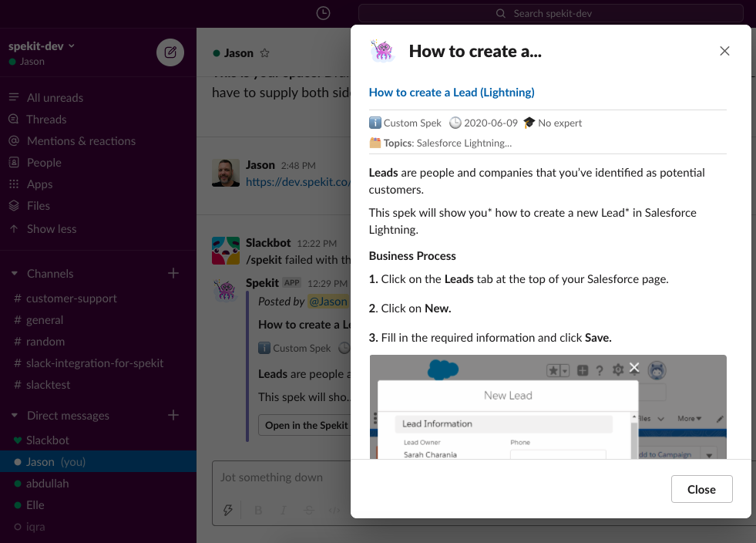The width and height of the screenshot is (756, 543).
Task: Click the compose new message icon
Action: pyautogui.click(x=170, y=52)
